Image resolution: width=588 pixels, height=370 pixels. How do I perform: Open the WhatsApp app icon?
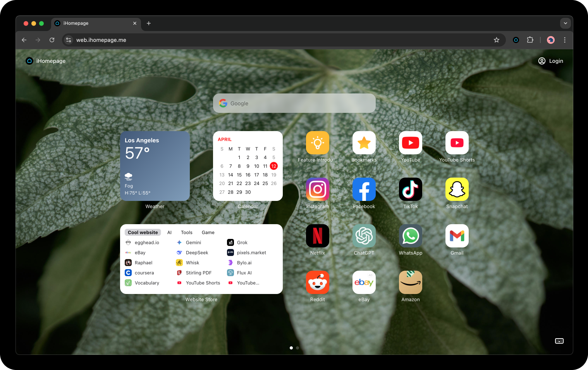click(411, 236)
